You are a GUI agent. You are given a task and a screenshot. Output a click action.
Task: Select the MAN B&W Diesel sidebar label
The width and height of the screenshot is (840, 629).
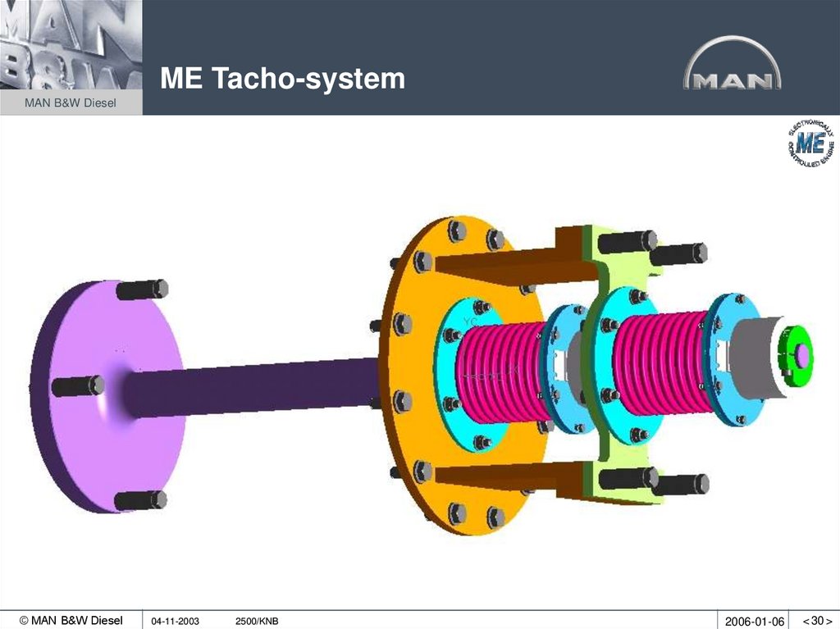[x=69, y=103]
